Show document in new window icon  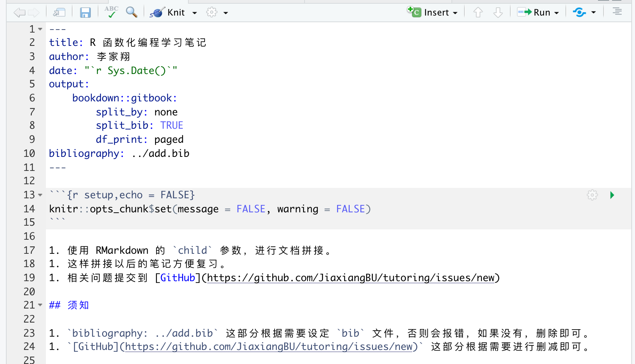[59, 13]
